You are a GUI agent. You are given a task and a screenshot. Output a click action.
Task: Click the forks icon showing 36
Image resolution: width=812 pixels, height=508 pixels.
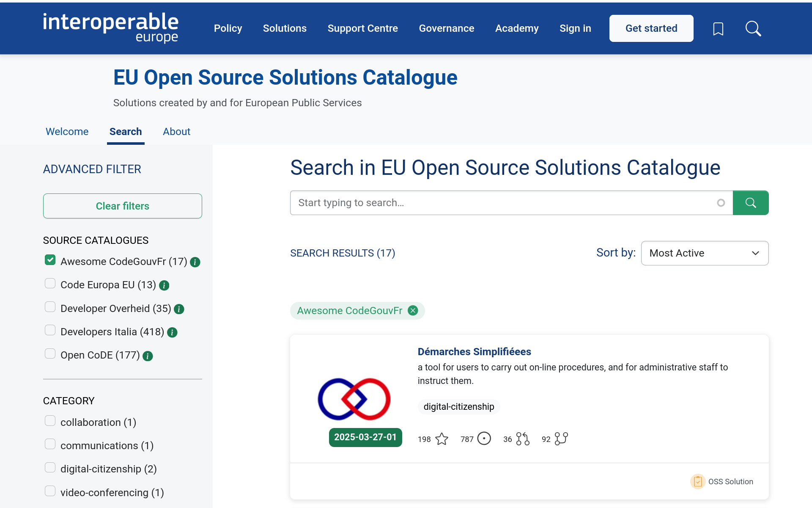(523, 439)
